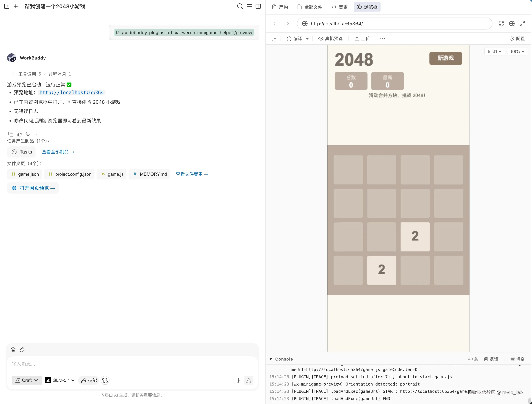Open the Tasks artifact chip
Image resolution: width=532 pixels, height=404 pixels.
[21, 152]
